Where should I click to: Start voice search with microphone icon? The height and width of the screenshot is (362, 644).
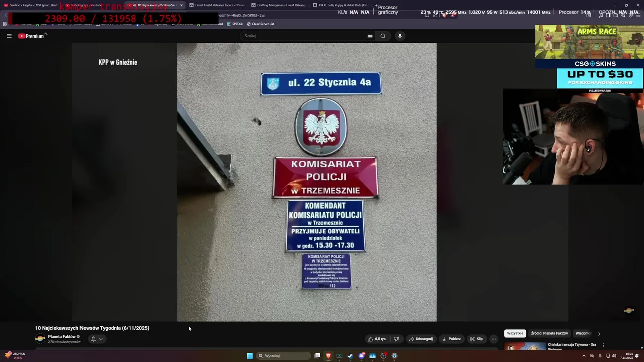coord(400,36)
